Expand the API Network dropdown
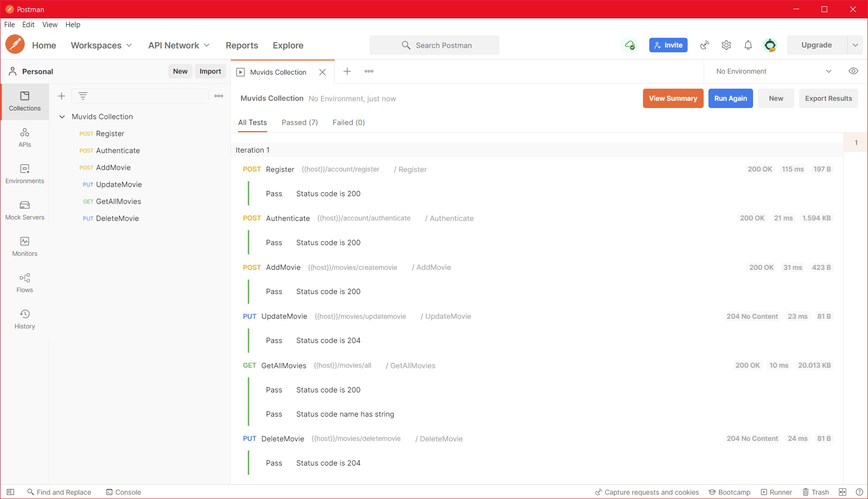This screenshot has height=499, width=868. click(179, 45)
